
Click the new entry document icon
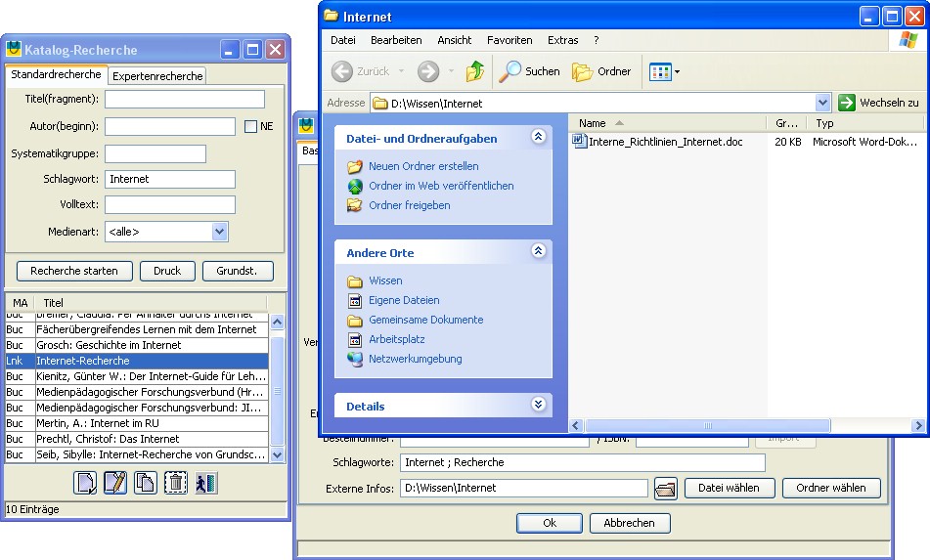coord(85,483)
